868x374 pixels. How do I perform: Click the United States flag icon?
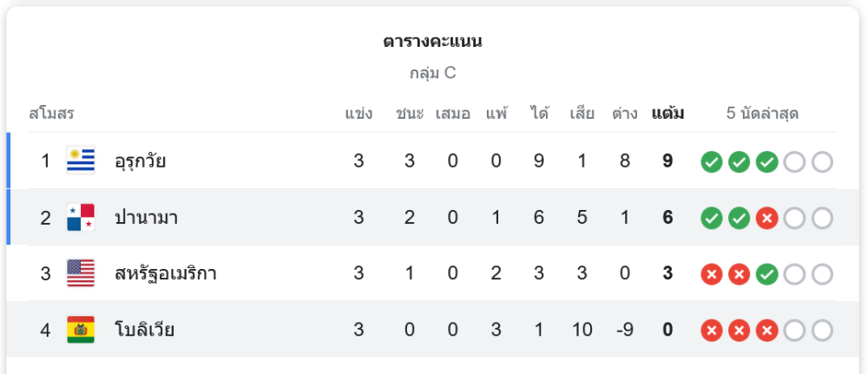coord(81,273)
